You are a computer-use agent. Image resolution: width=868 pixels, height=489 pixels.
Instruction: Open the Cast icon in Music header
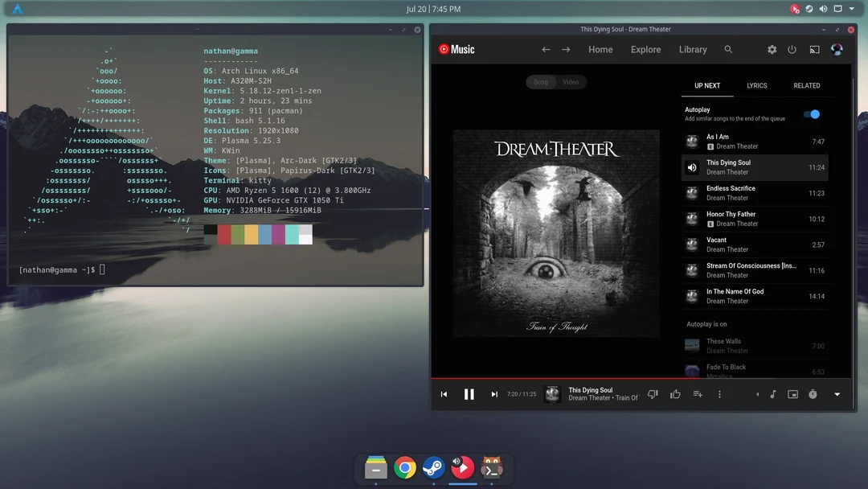[x=814, y=49]
